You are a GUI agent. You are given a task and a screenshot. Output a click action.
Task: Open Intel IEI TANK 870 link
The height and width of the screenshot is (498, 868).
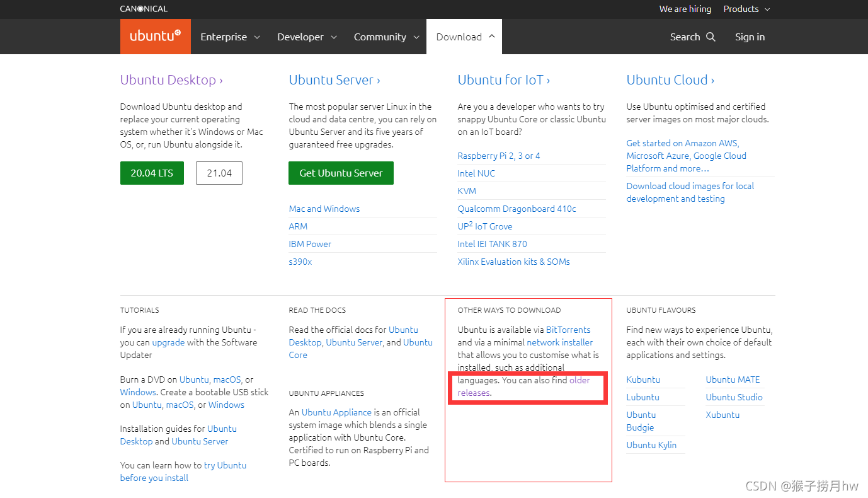pos(492,244)
